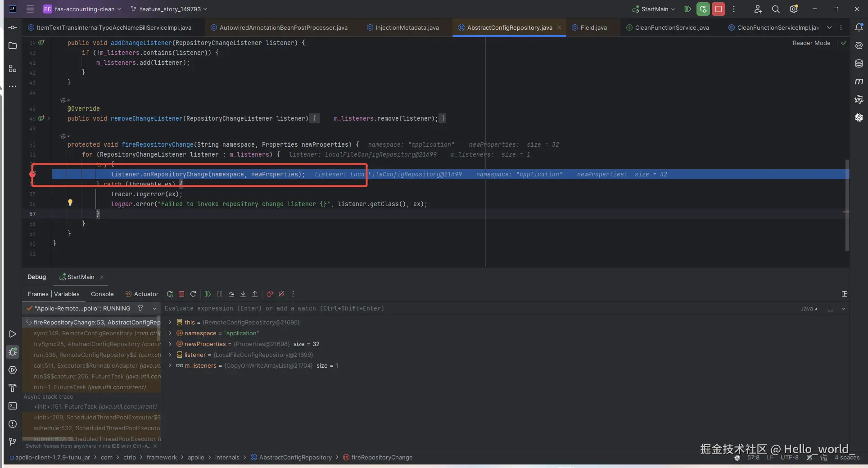Viewport: 868px width, 468px height.
Task: Open the Run tool window in the left sidebar
Action: click(13, 334)
